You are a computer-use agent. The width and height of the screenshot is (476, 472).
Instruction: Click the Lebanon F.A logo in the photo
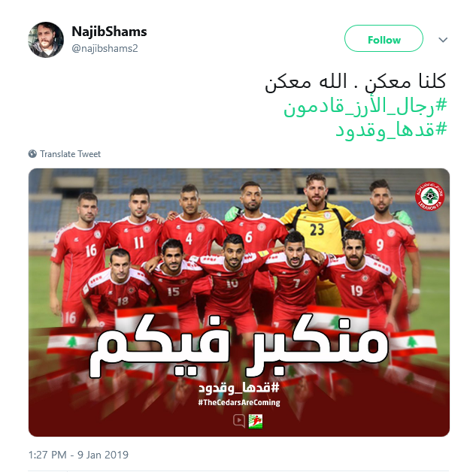(429, 195)
